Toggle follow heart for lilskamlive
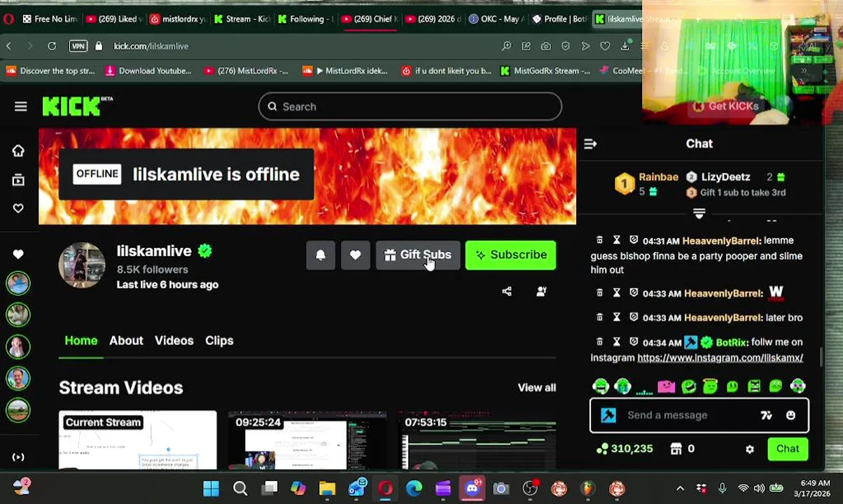Screen dimensions: 843x504 [x=356, y=255]
